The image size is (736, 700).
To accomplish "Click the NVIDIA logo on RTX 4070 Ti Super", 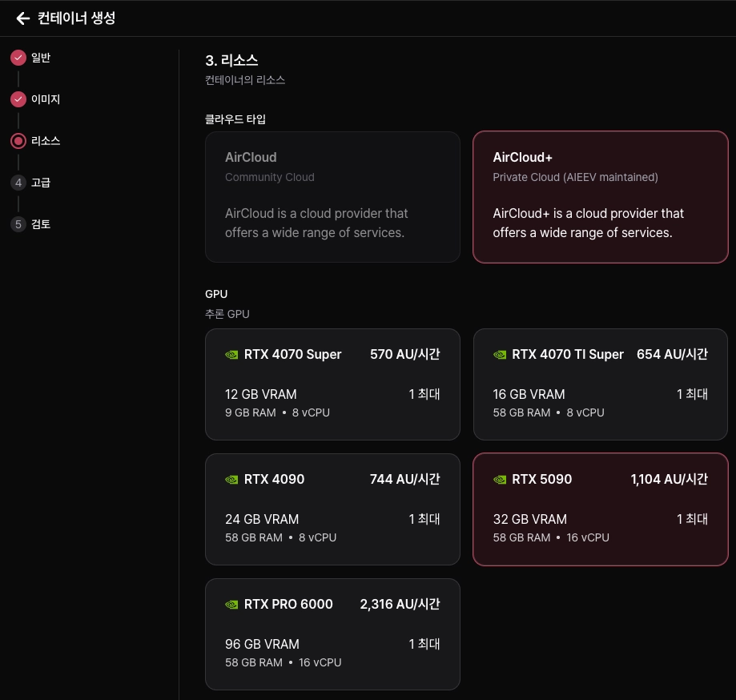I will pos(500,355).
